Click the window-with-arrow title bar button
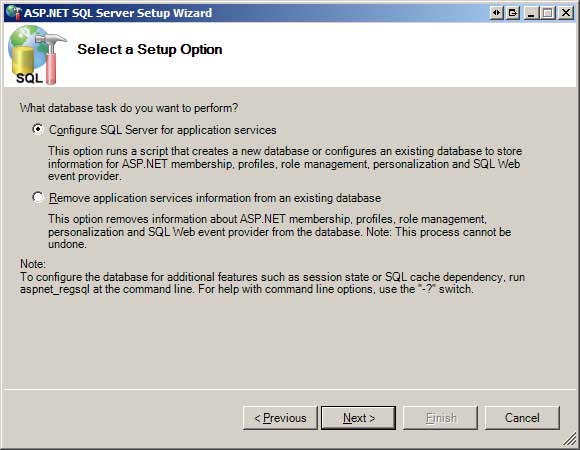This screenshot has width=580, height=450. [x=513, y=13]
